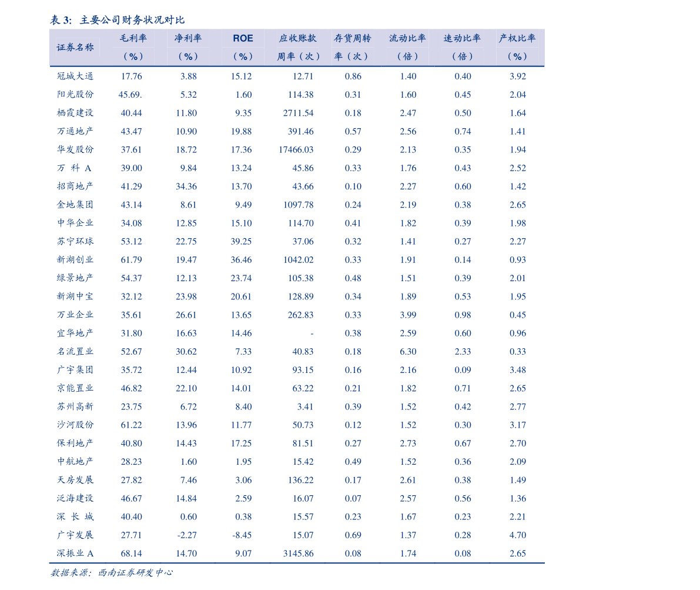Click 苏州高新 receivables turnover 3.41
This screenshot has width=700, height=590.
pos(305,406)
